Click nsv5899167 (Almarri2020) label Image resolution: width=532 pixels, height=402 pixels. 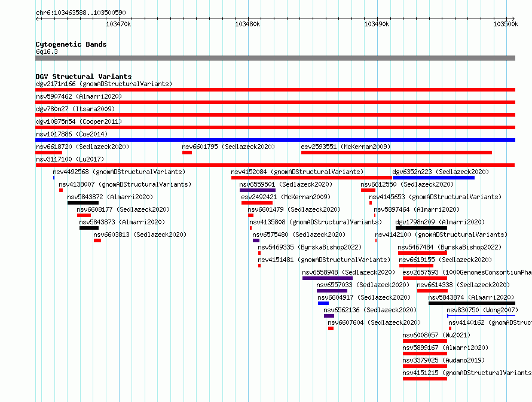445,348
